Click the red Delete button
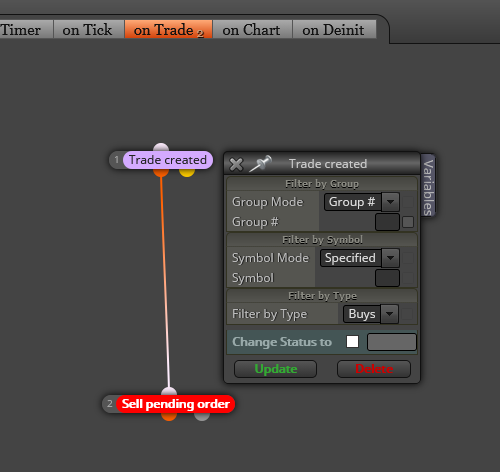500x472 pixels. point(374,369)
